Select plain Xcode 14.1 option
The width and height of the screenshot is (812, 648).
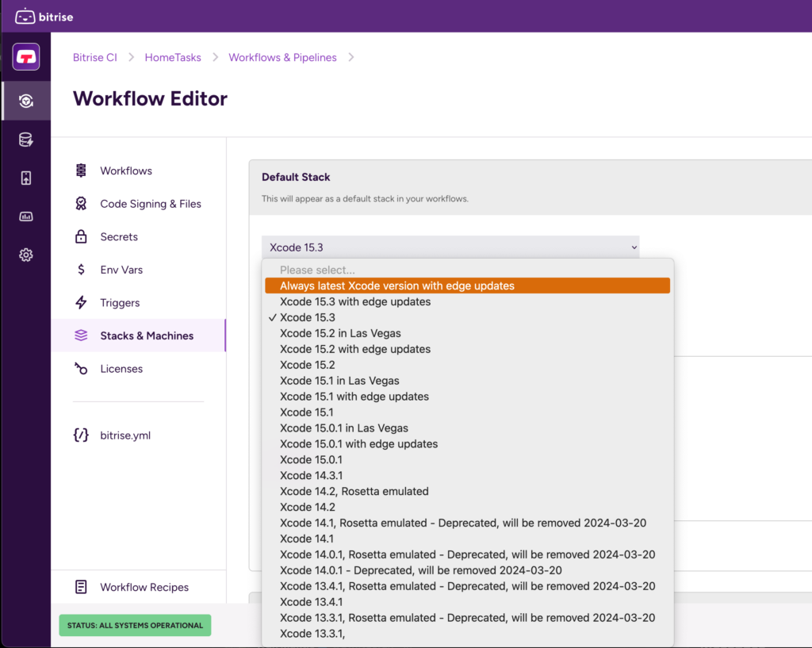[467, 539]
